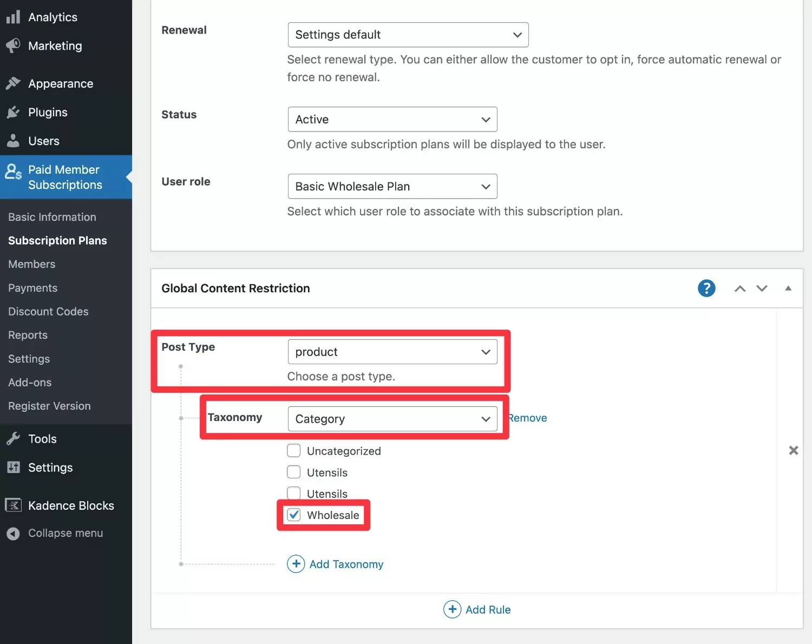Check the first Utensils checkbox above Wholesale

click(x=294, y=472)
